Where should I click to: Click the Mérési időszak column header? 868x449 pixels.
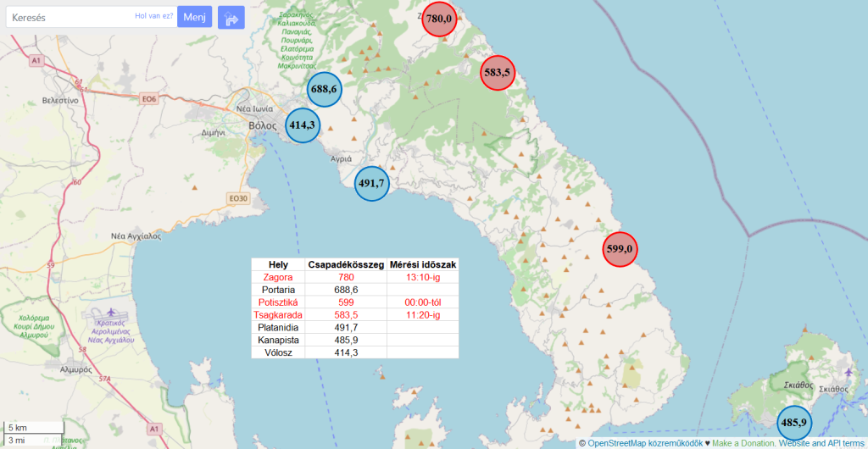click(423, 264)
